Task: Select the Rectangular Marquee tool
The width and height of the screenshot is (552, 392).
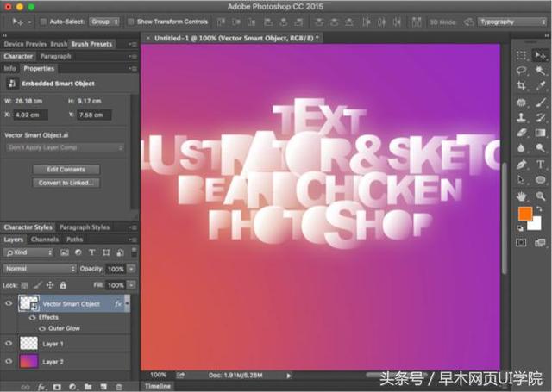Action: click(x=521, y=55)
